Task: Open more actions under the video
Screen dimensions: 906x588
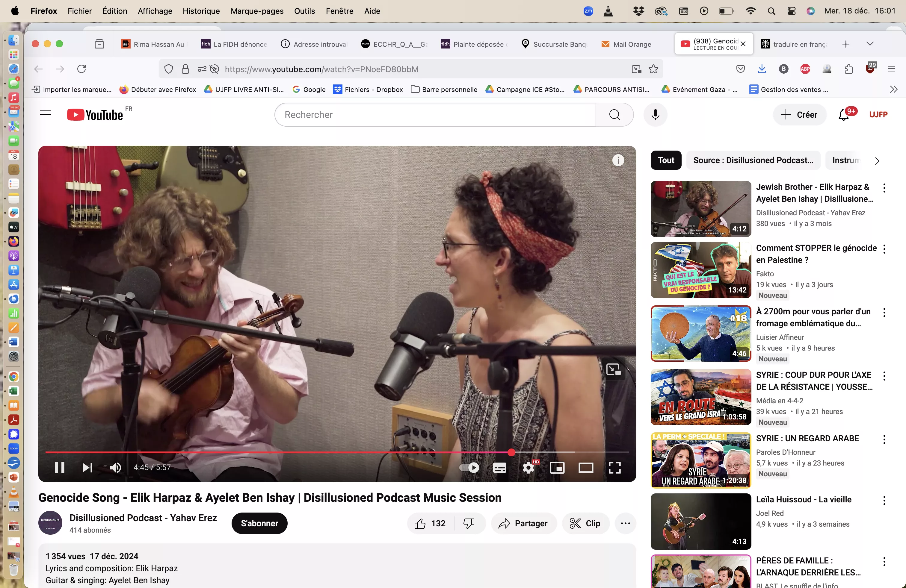Action: [625, 523]
